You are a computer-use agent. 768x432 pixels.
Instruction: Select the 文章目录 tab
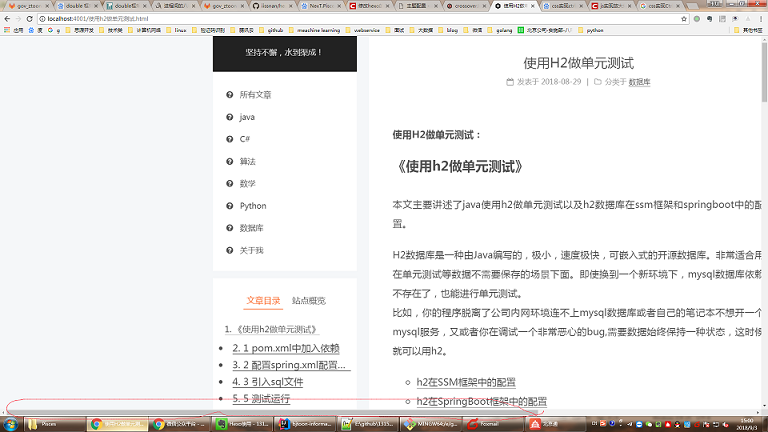click(263, 301)
